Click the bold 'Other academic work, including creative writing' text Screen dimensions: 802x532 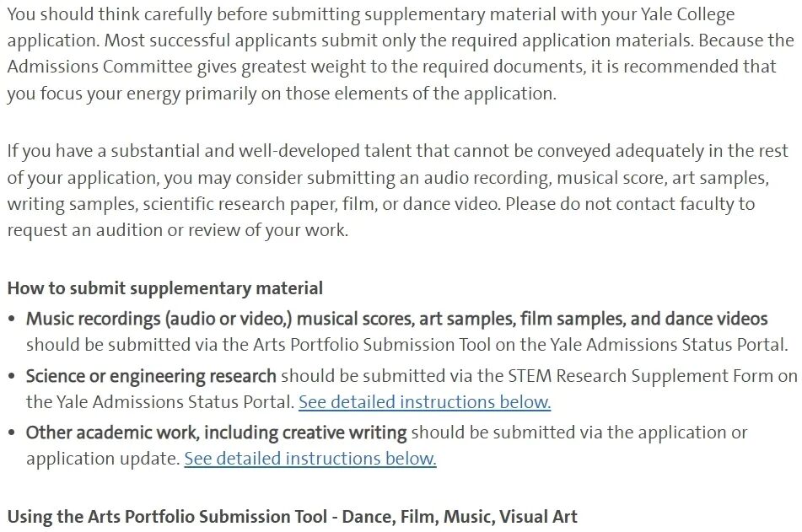(x=217, y=433)
